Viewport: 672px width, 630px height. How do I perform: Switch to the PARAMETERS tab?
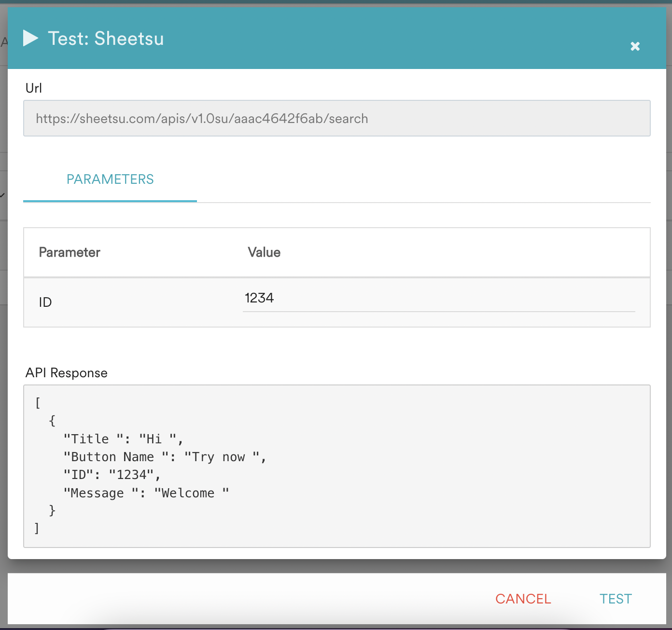(110, 179)
